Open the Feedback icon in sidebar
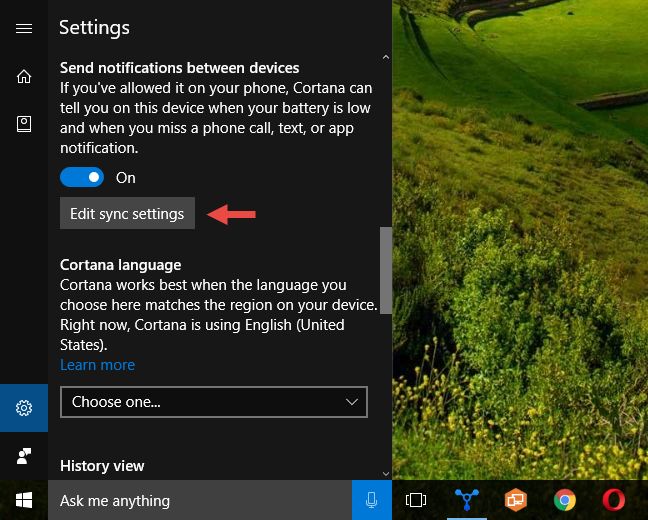Screen dimensions: 648x520 coord(24,456)
